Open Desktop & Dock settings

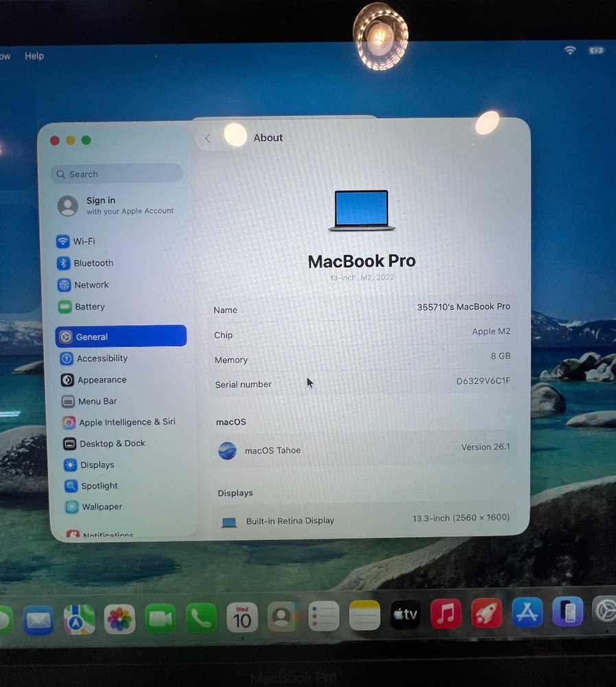[111, 444]
